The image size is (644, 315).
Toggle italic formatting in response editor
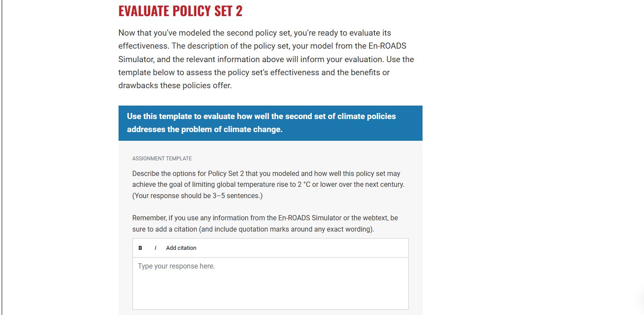coord(155,248)
